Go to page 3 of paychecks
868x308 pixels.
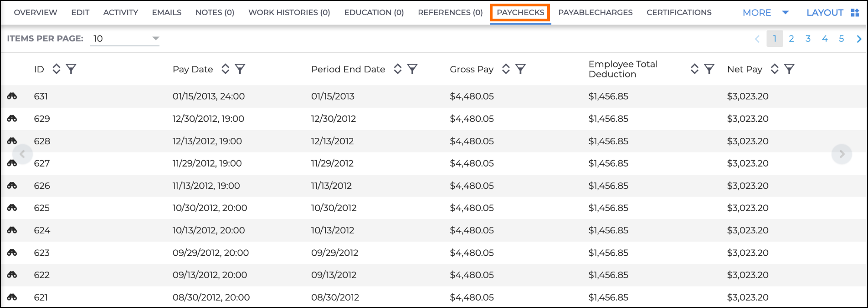pyautogui.click(x=808, y=39)
